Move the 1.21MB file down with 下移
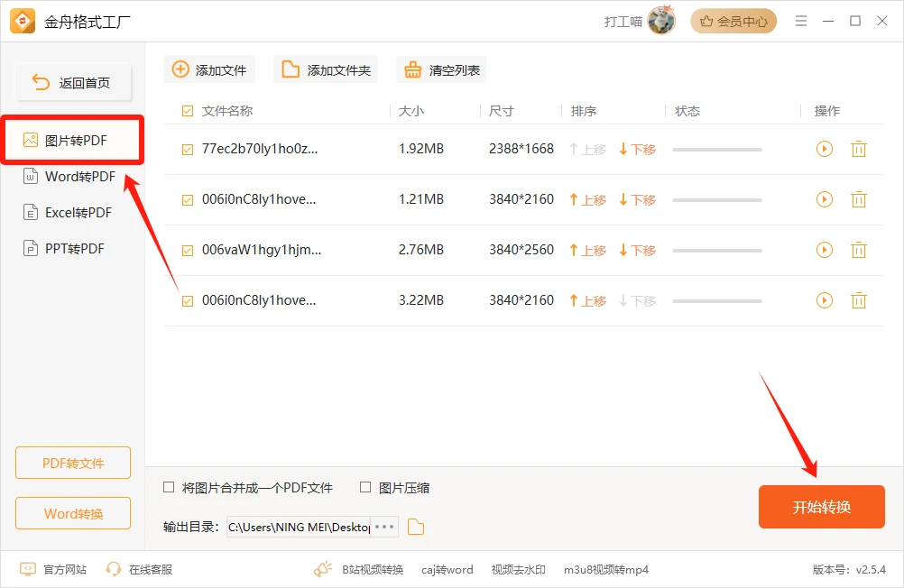Screen dimensions: 904x588 [x=638, y=199]
